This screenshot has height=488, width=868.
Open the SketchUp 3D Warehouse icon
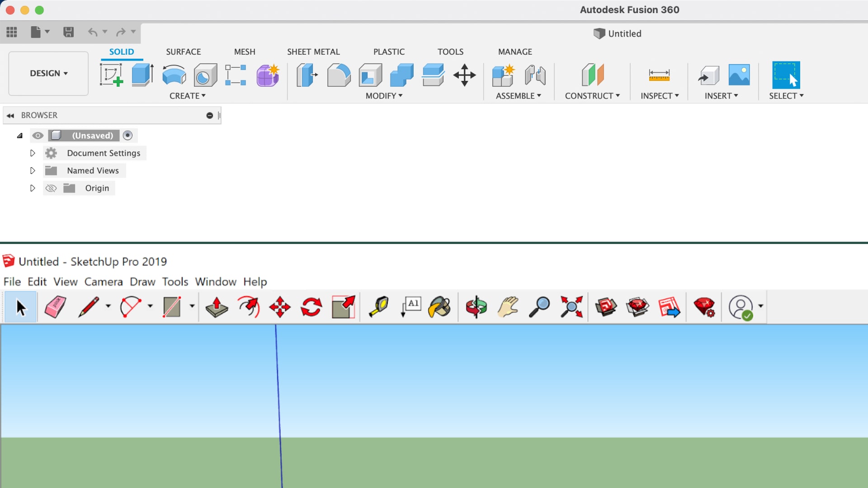pos(606,307)
